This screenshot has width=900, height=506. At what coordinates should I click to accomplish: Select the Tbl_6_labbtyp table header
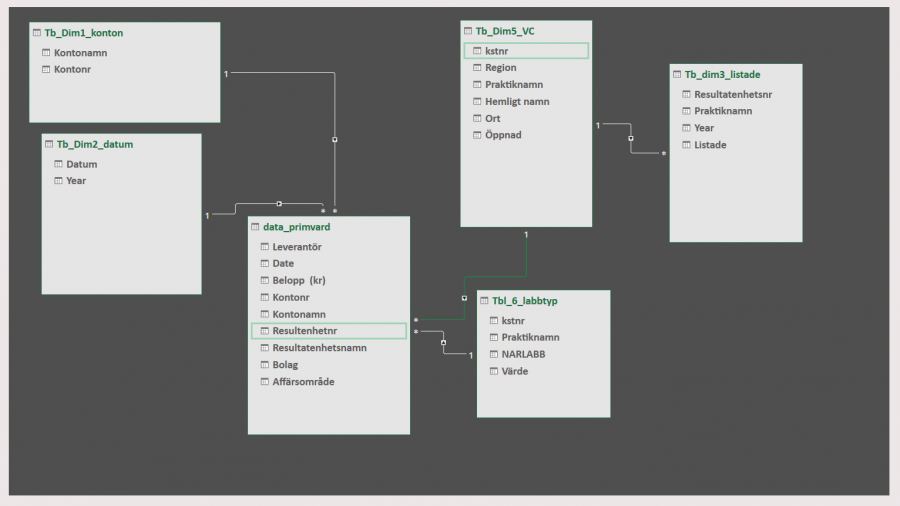[x=525, y=301]
